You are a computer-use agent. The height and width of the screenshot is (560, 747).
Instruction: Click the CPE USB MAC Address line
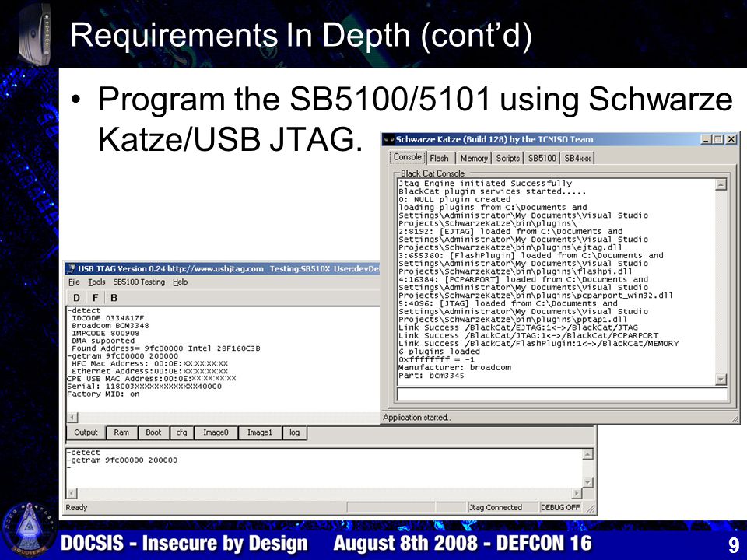[x=152, y=379]
